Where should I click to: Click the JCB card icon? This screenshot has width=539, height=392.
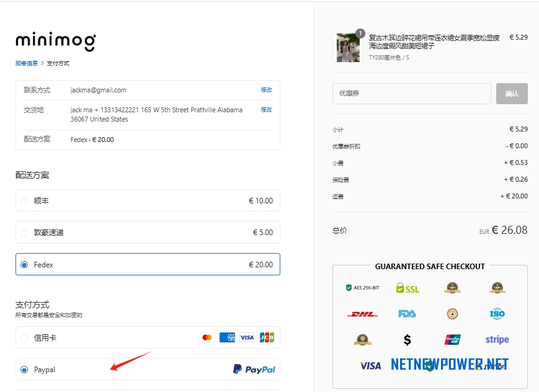click(x=267, y=337)
